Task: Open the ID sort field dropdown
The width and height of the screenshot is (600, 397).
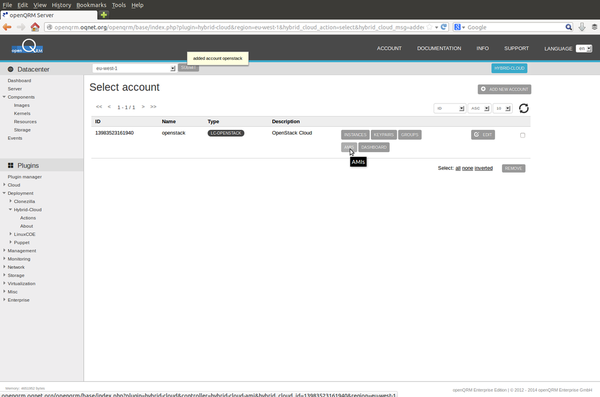Action: tap(450, 108)
